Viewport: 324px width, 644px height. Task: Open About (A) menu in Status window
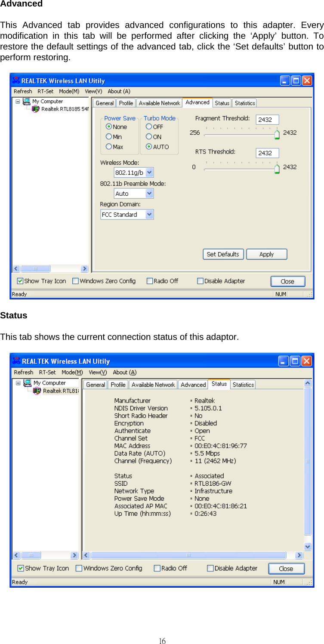(x=124, y=372)
